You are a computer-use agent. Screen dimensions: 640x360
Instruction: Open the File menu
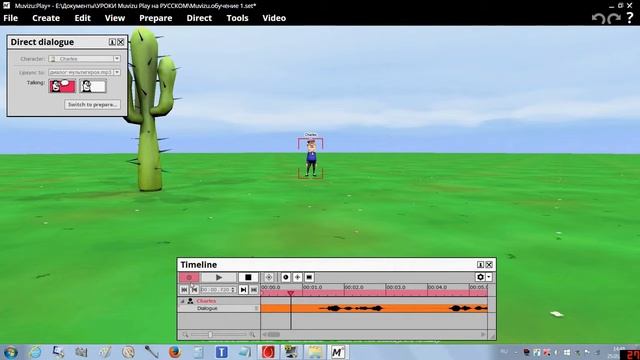11,18
